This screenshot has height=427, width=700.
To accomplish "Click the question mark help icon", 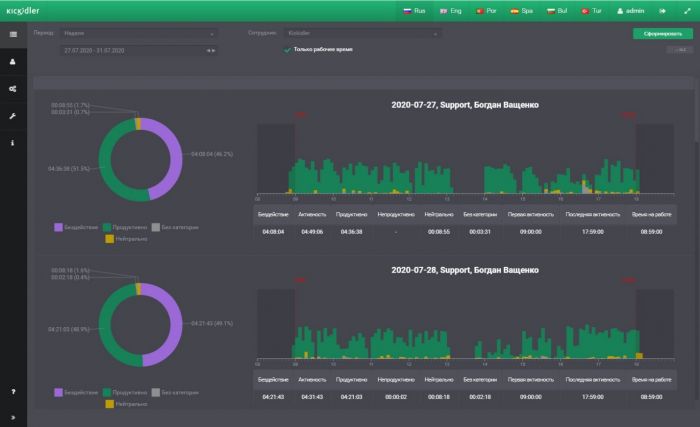I will 13,391.
